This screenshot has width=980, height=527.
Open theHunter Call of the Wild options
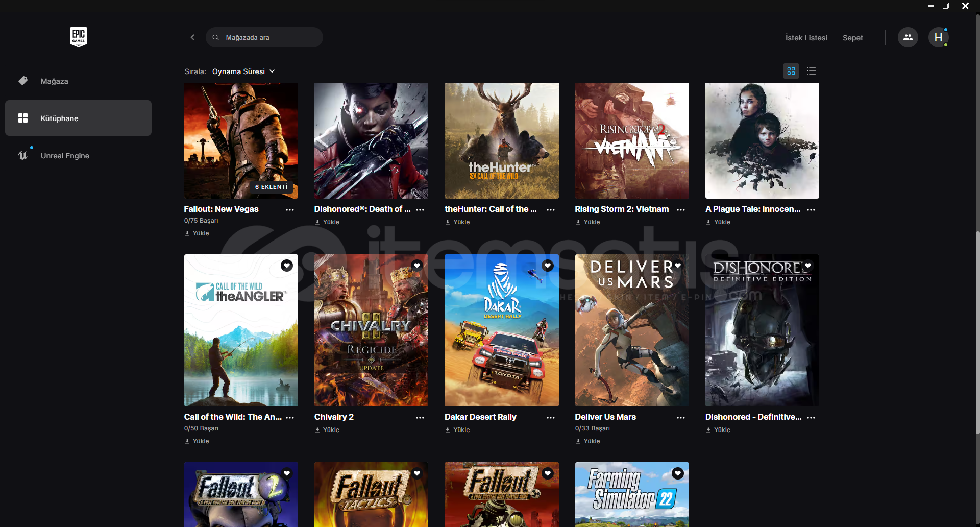click(551, 210)
